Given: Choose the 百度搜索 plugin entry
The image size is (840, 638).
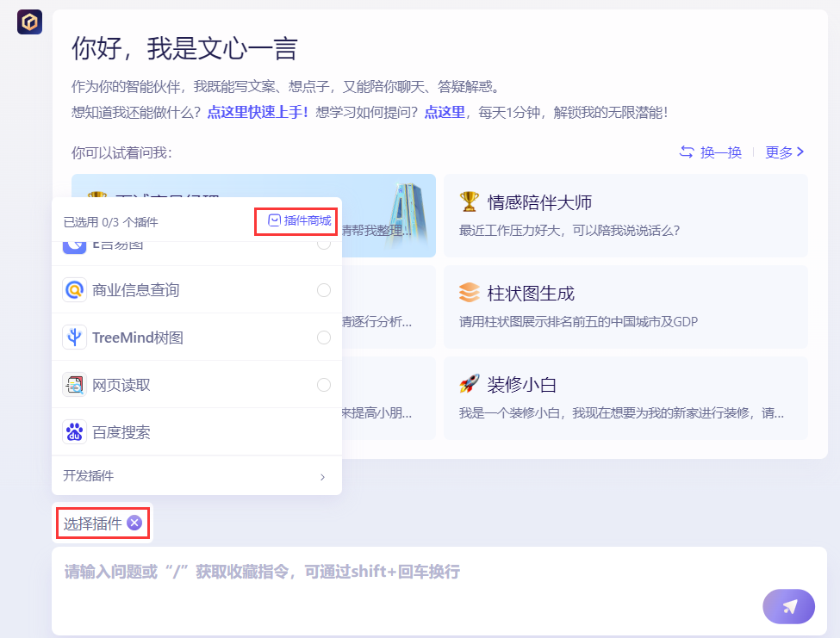Looking at the screenshot, I should (196, 432).
